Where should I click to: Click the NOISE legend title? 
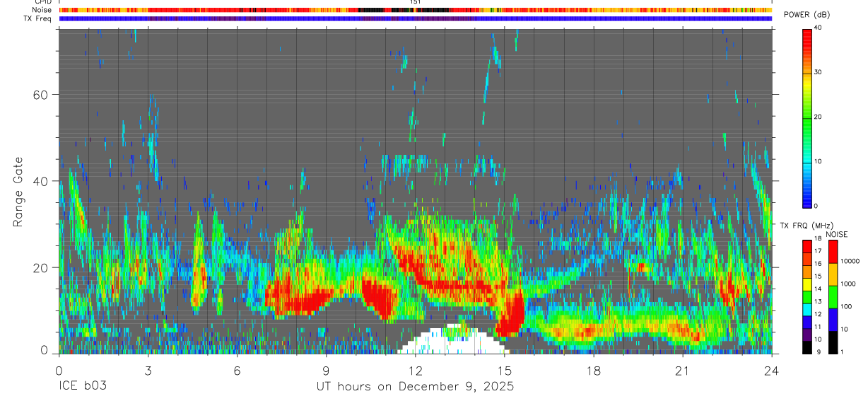point(838,234)
